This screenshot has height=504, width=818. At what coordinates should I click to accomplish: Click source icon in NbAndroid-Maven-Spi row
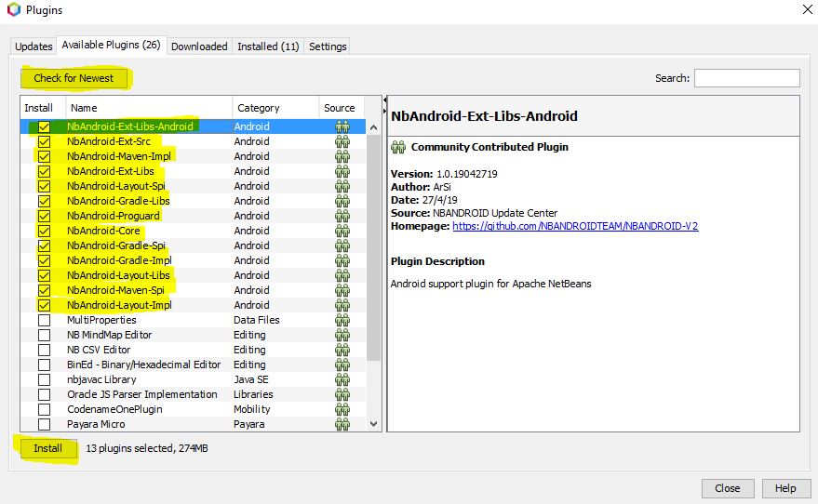pyautogui.click(x=342, y=290)
